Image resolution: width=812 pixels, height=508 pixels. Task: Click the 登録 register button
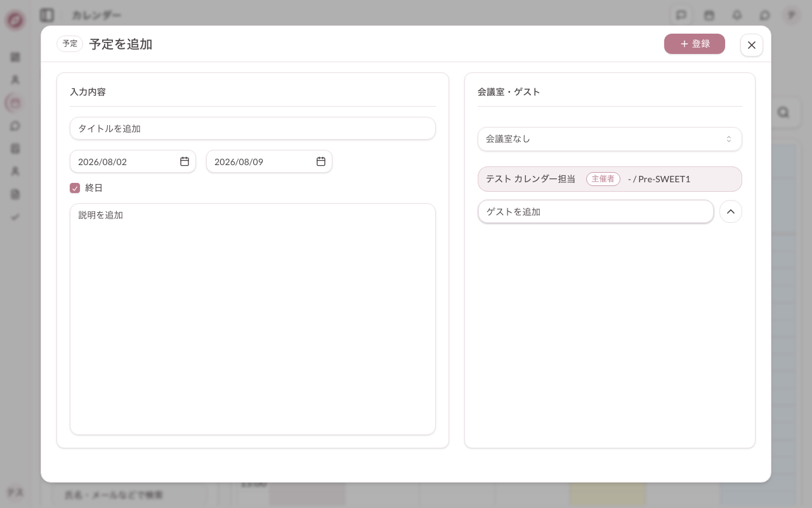click(x=695, y=44)
